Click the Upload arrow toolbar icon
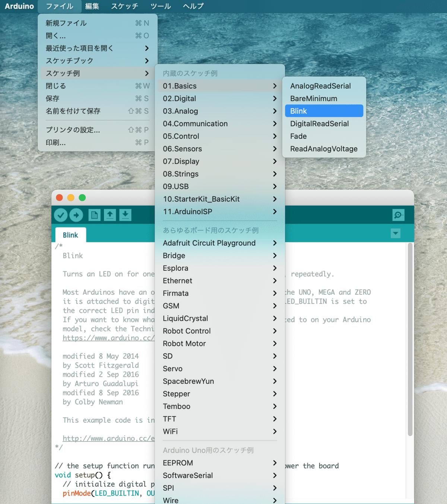Screen dimensions: 447x504 click(76, 215)
